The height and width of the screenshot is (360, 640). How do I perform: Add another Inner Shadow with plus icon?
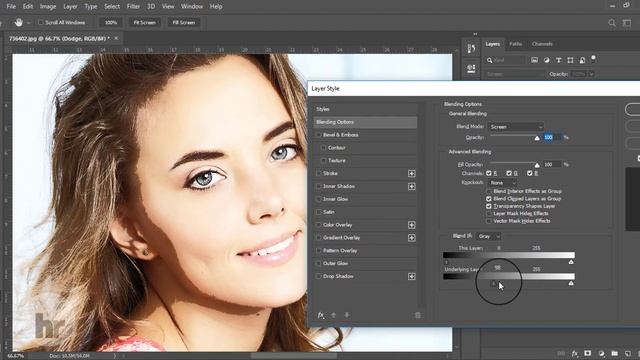411,187
